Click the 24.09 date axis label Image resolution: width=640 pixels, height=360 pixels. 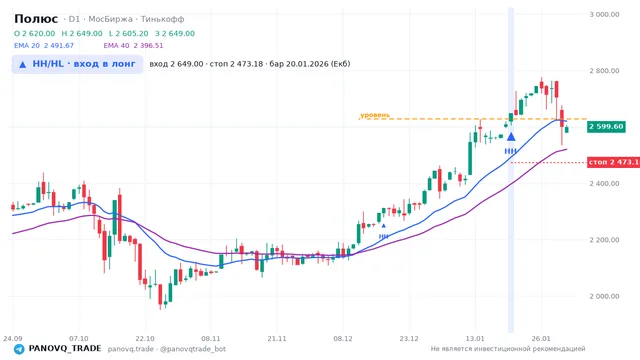point(13,338)
